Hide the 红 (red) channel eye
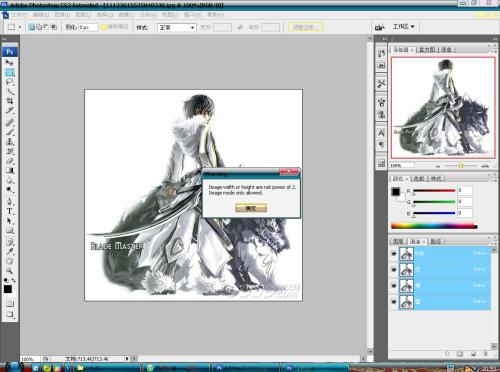 394,269
